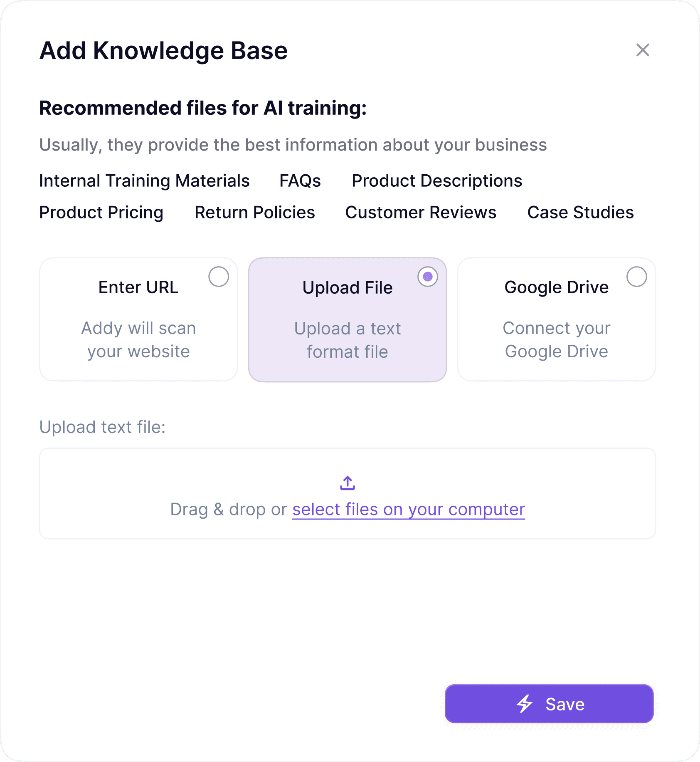700x762 pixels.
Task: Choose the Enter URL option card
Action: [138, 319]
